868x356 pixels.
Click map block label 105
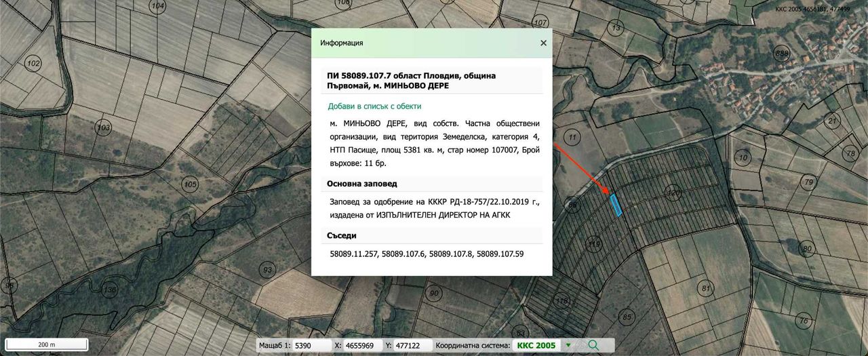coord(190,184)
